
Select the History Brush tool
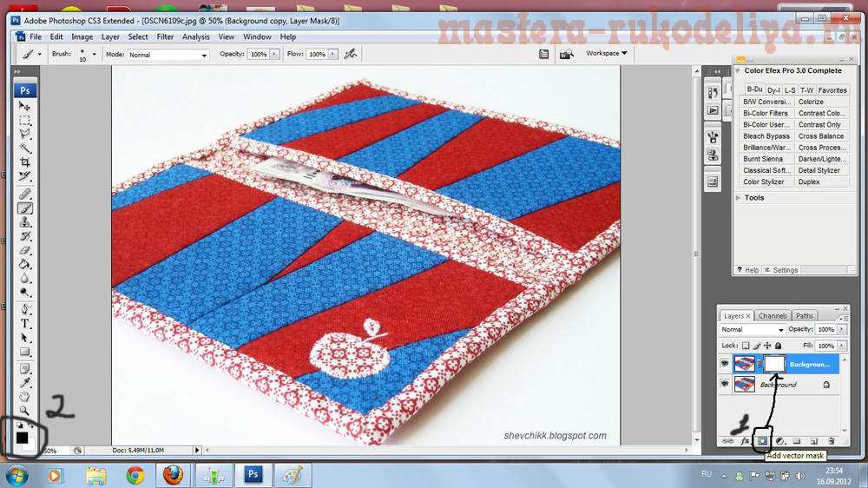pos(24,236)
